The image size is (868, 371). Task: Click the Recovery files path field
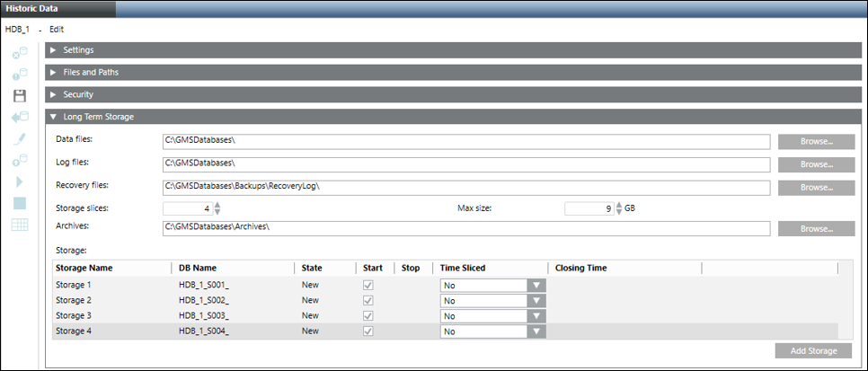[465, 187]
